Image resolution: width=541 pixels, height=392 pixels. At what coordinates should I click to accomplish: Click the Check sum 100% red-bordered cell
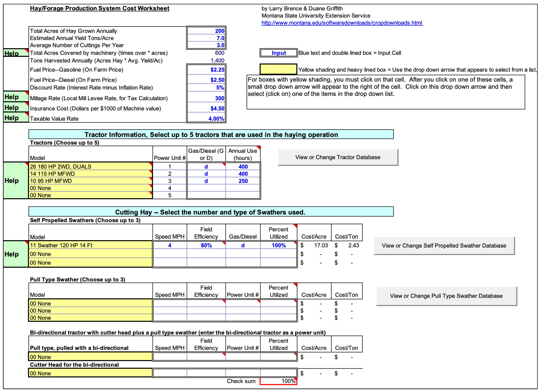278,381
